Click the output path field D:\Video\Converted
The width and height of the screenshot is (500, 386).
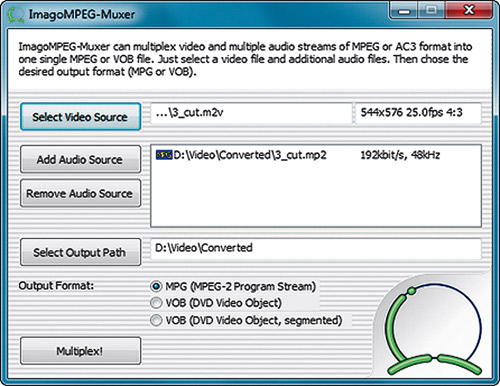(316, 248)
